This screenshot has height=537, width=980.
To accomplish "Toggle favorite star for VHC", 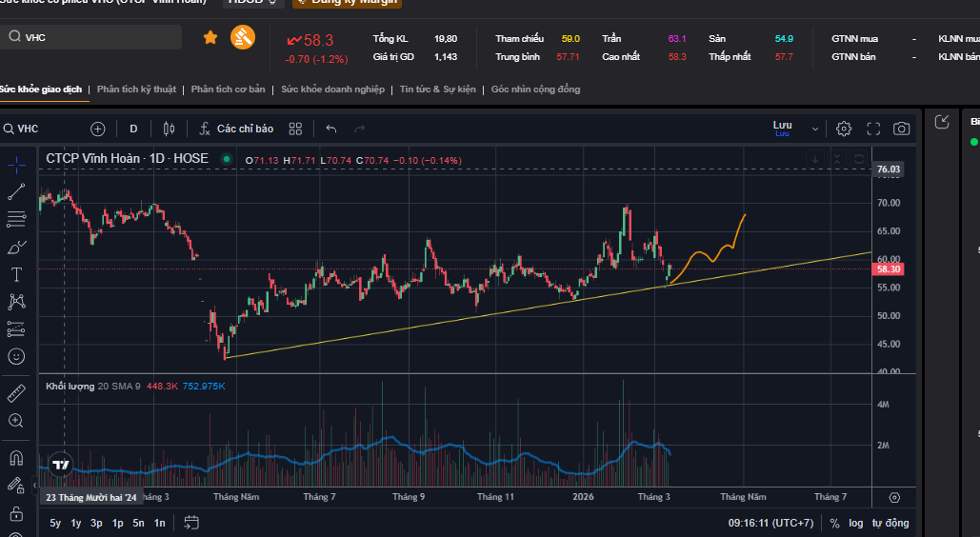I will 210,37.
